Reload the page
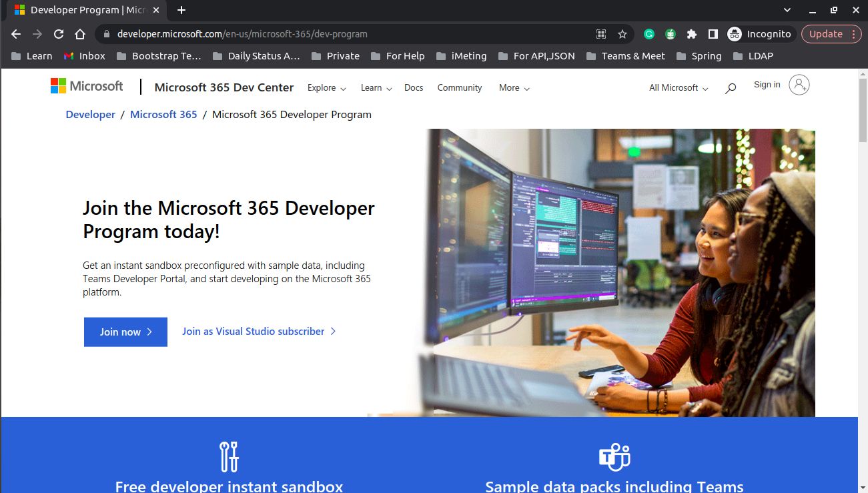The width and height of the screenshot is (868, 493). (x=59, y=34)
